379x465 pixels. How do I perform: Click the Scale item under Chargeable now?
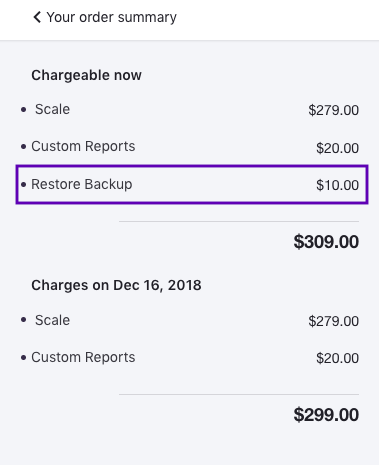click(x=52, y=109)
